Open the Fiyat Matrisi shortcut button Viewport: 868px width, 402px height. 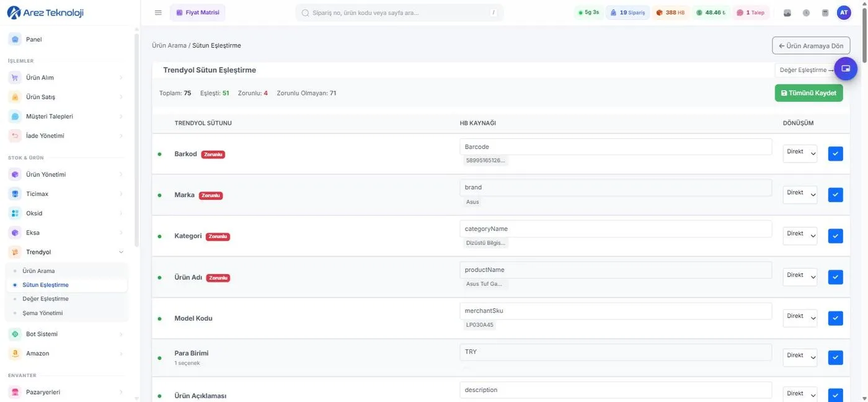[x=198, y=12]
